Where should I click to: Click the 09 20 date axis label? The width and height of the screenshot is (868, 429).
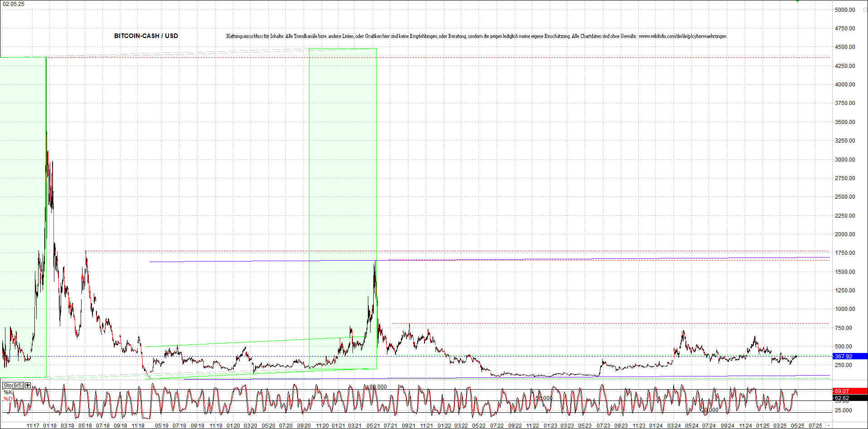coord(304,425)
